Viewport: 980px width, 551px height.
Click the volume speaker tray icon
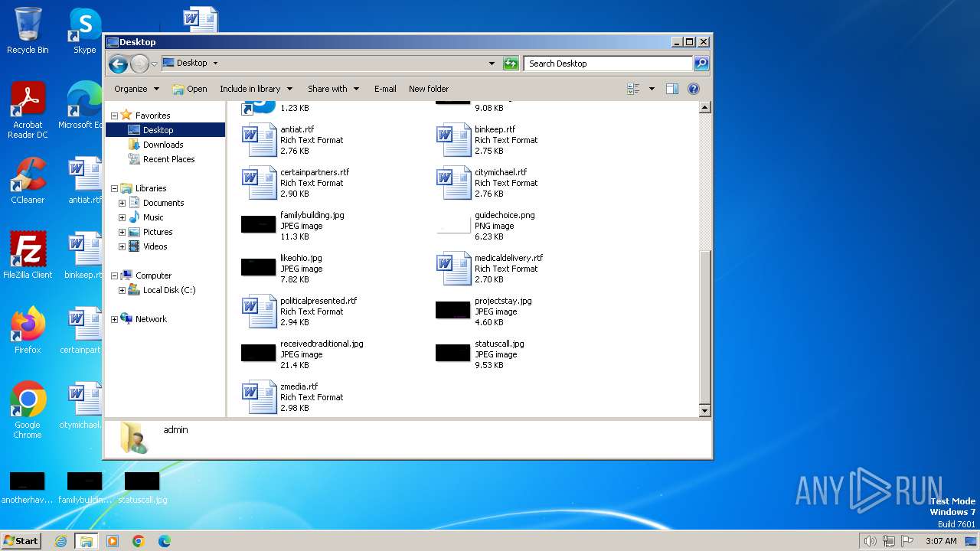point(870,541)
